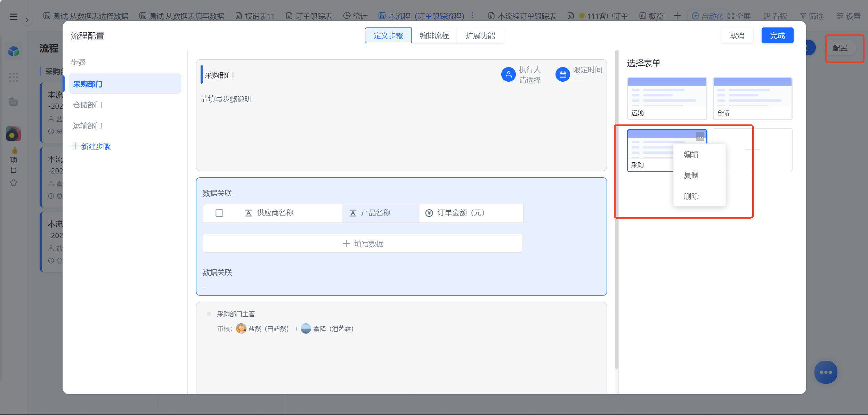Choose 复制 from the context menu
Viewport: 868px width, 415px height.
pos(699,175)
